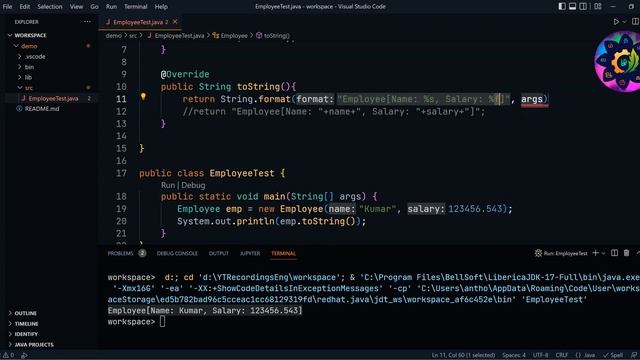Click the underlined args on line 11
This screenshot has width=640, height=360.
click(532, 99)
